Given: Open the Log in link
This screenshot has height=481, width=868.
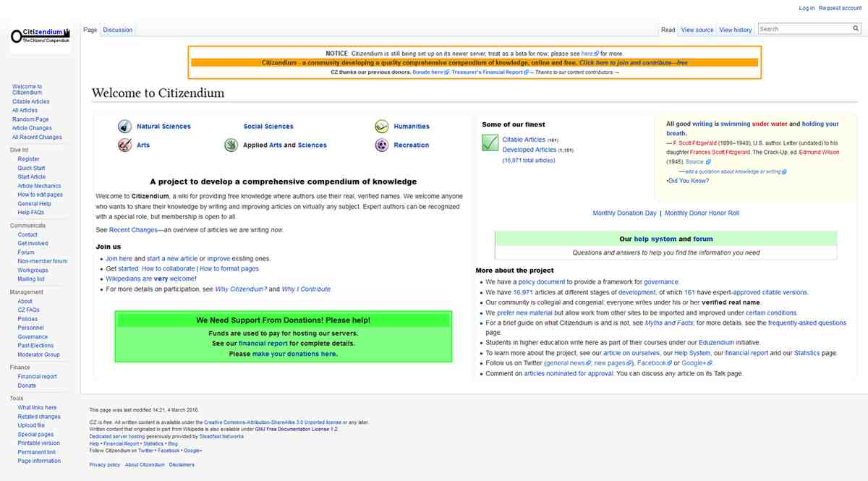Looking at the screenshot, I should tap(807, 8).
